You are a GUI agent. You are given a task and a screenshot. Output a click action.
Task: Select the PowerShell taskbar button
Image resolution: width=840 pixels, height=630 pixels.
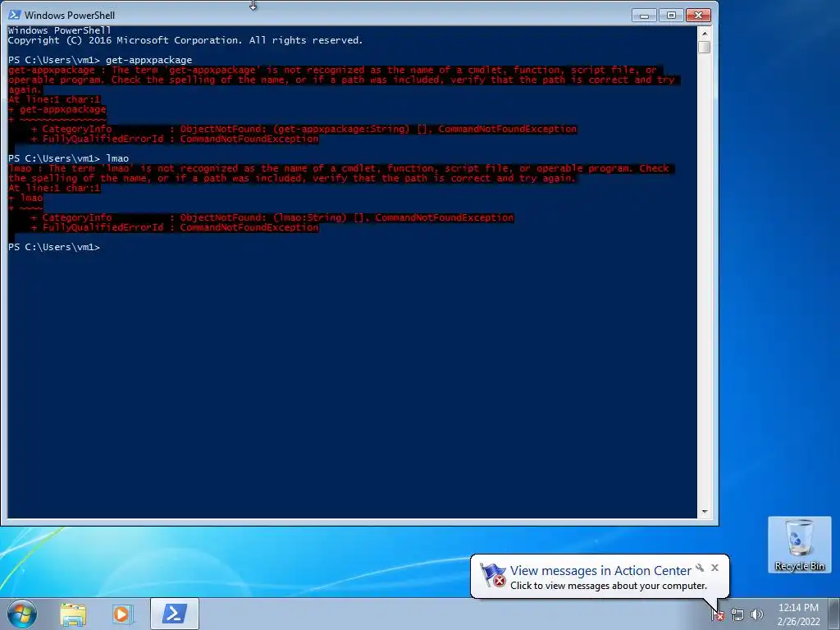(175, 614)
